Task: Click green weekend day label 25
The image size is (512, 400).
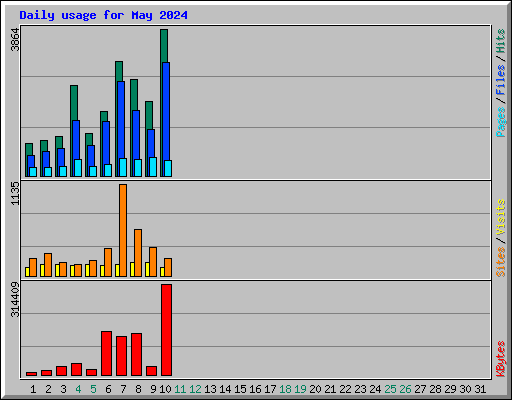Action: pos(390,389)
